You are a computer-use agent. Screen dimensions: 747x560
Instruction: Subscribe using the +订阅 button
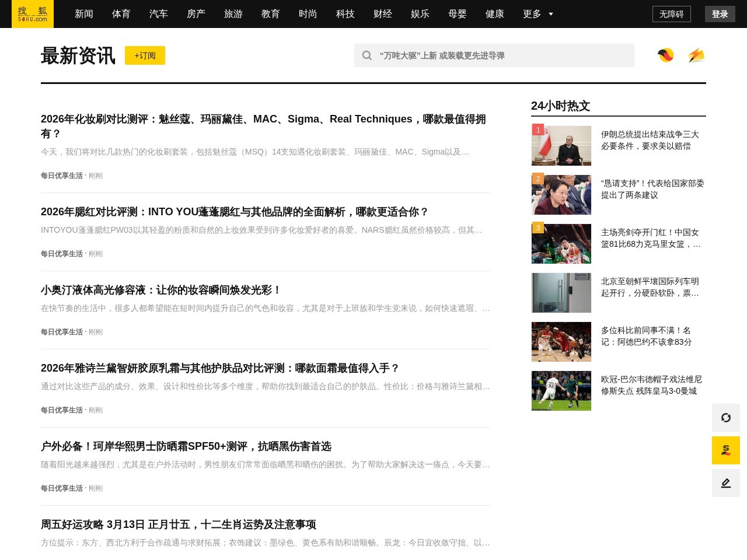[145, 55]
